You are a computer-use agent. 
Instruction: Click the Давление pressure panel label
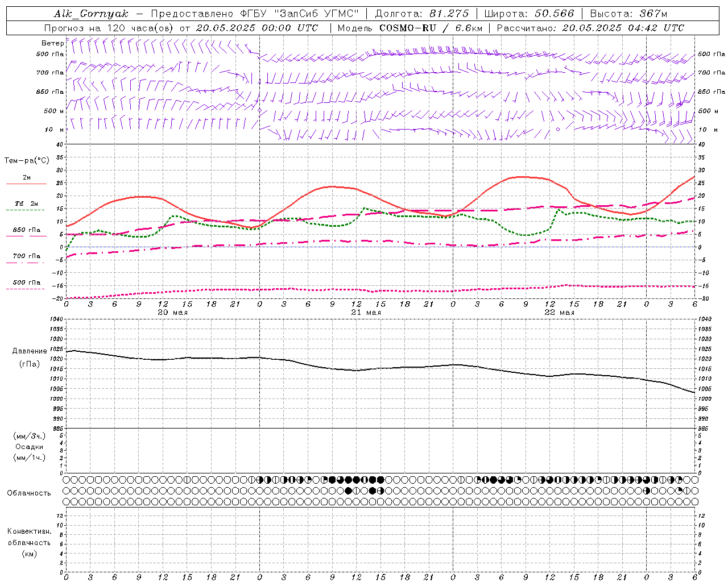(x=30, y=351)
